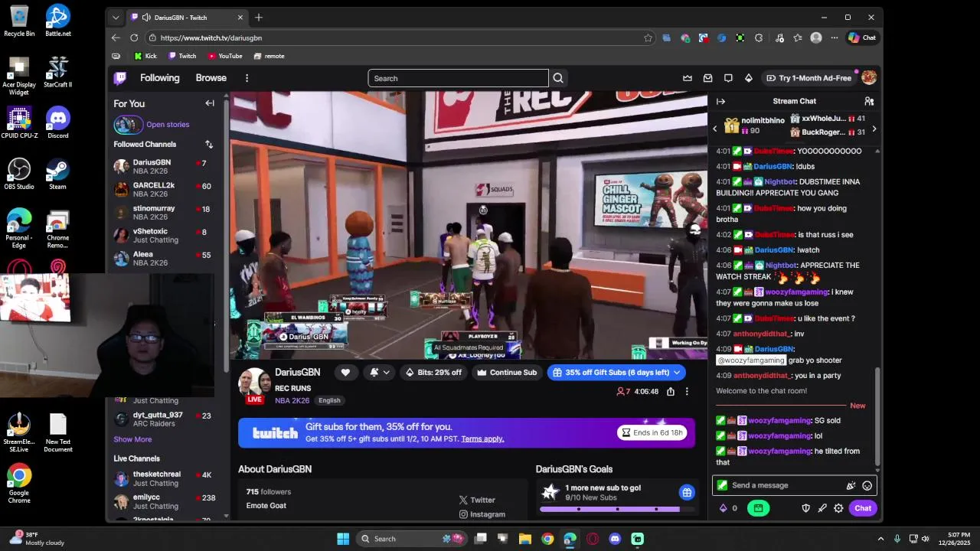Show next gifter leaderboard entry arrow

pos(874,129)
